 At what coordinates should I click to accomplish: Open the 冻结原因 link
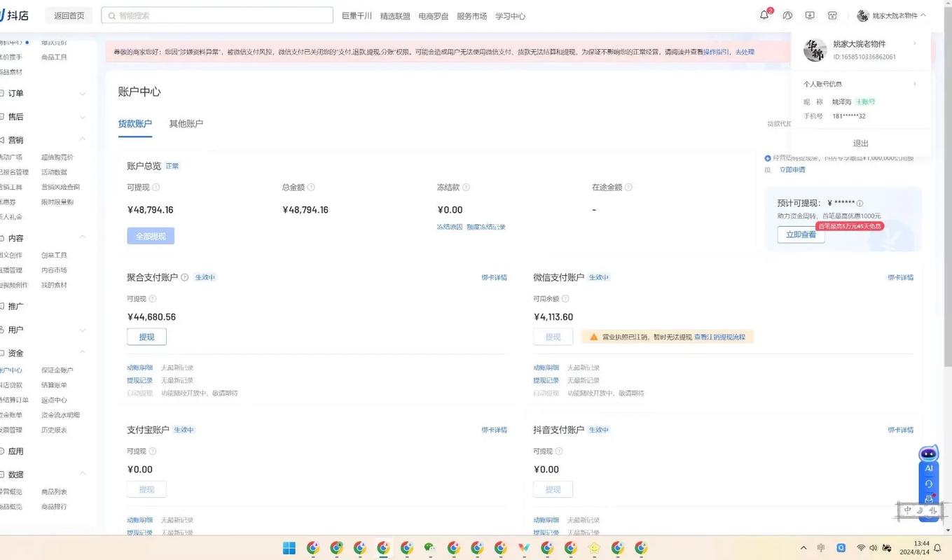[450, 227]
